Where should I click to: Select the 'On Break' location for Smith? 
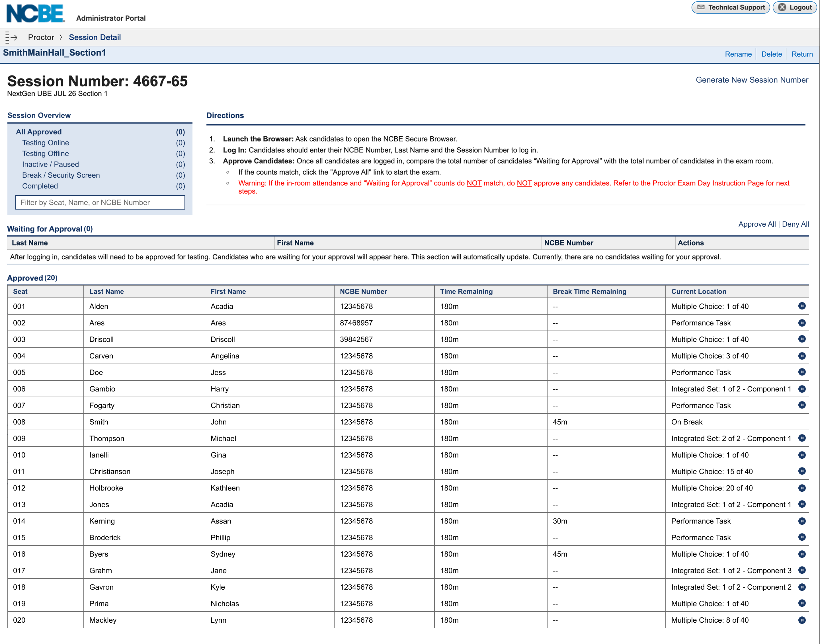686,422
